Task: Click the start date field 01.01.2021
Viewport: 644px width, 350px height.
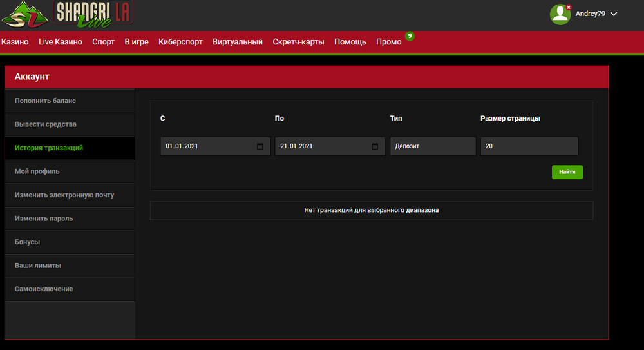Action: tap(206, 146)
